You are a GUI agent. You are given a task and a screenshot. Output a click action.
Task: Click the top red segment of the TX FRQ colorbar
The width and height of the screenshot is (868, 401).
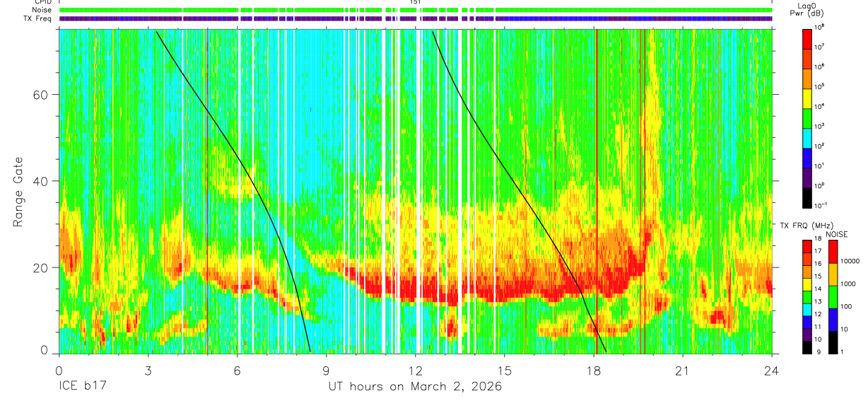(807, 247)
